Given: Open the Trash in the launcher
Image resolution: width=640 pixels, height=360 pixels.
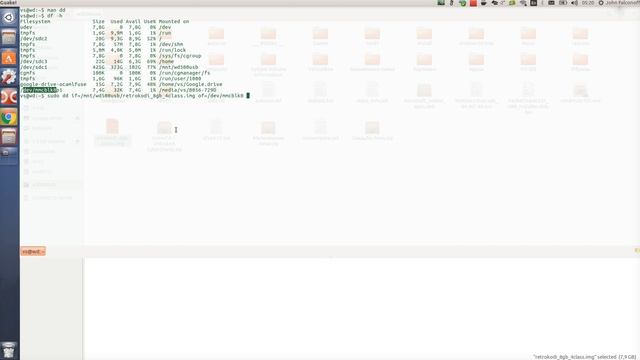Looking at the screenshot, I should coord(9,350).
